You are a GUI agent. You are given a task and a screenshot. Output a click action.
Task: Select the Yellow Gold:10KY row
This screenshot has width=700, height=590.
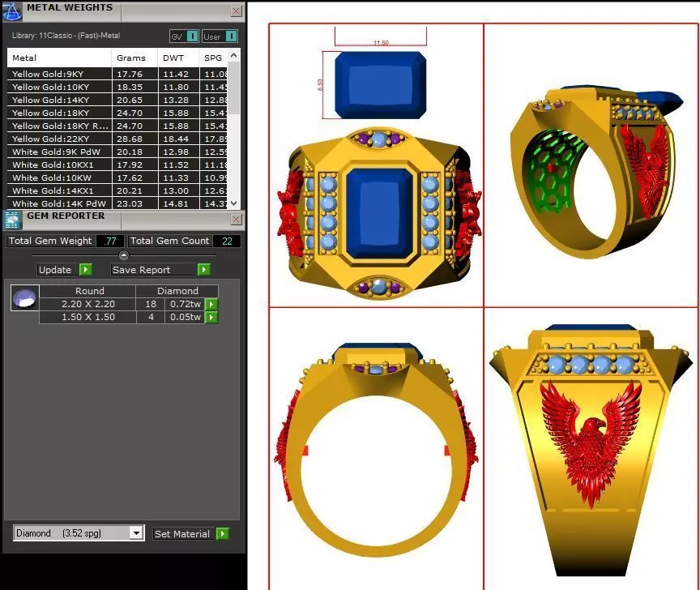[117, 87]
